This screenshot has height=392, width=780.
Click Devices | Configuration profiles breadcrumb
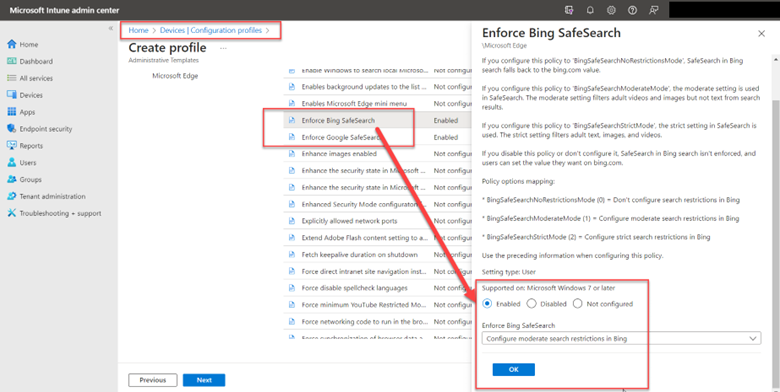pos(210,30)
